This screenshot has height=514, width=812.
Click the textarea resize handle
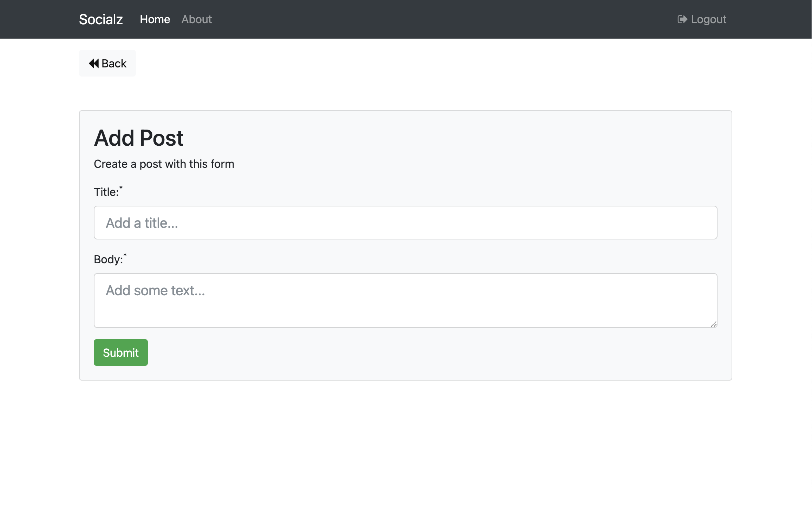tap(713, 324)
